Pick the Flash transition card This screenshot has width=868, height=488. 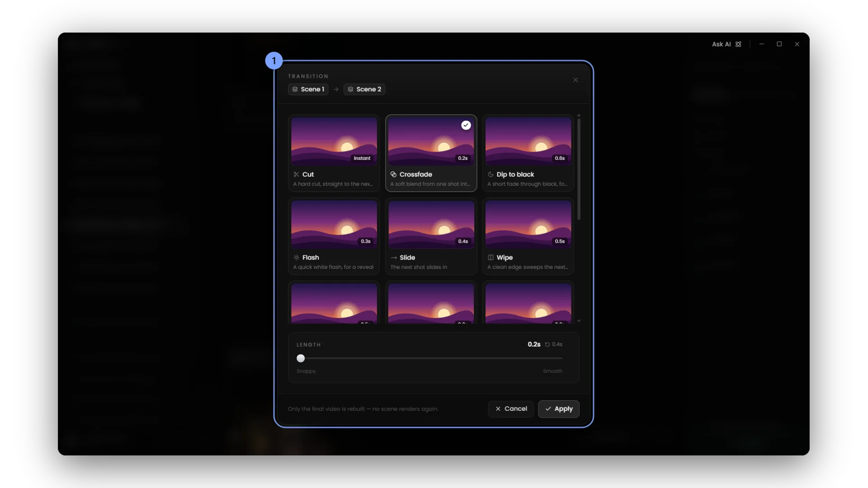[334, 236]
